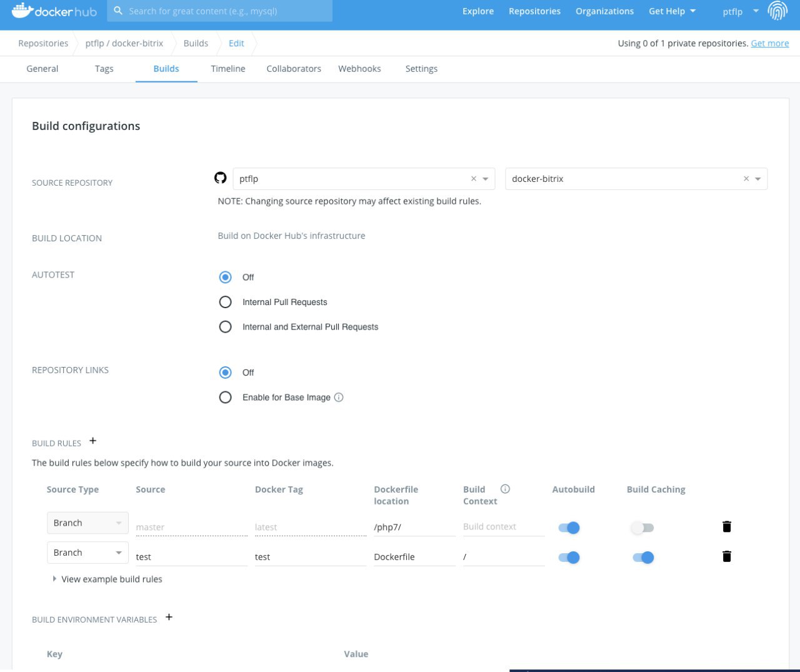800x672 pixels.
Task: Open Source Type dropdown for master row
Action: 87,523
